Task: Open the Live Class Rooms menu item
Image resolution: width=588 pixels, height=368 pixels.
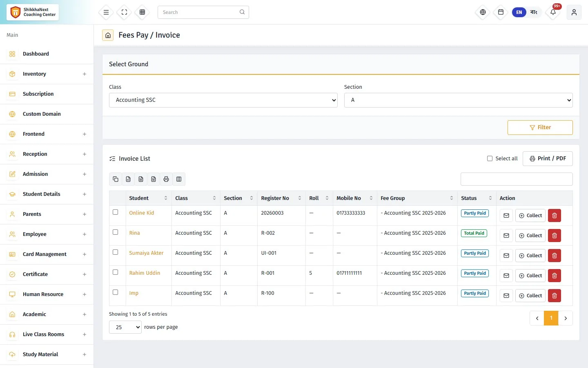Action: point(47,334)
